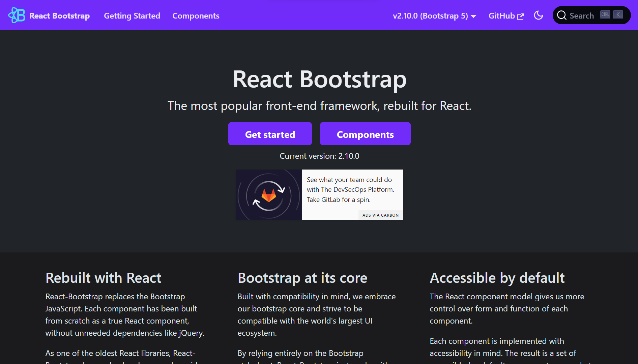Open the React Bootstrap home link text
The height and width of the screenshot is (364, 638).
(x=59, y=16)
